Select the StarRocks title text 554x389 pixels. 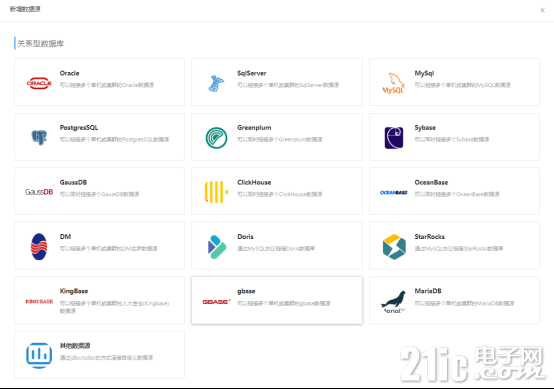coord(429,236)
